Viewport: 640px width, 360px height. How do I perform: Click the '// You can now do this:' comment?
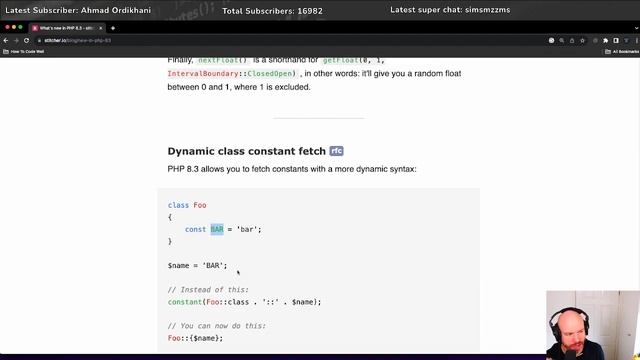point(216,326)
